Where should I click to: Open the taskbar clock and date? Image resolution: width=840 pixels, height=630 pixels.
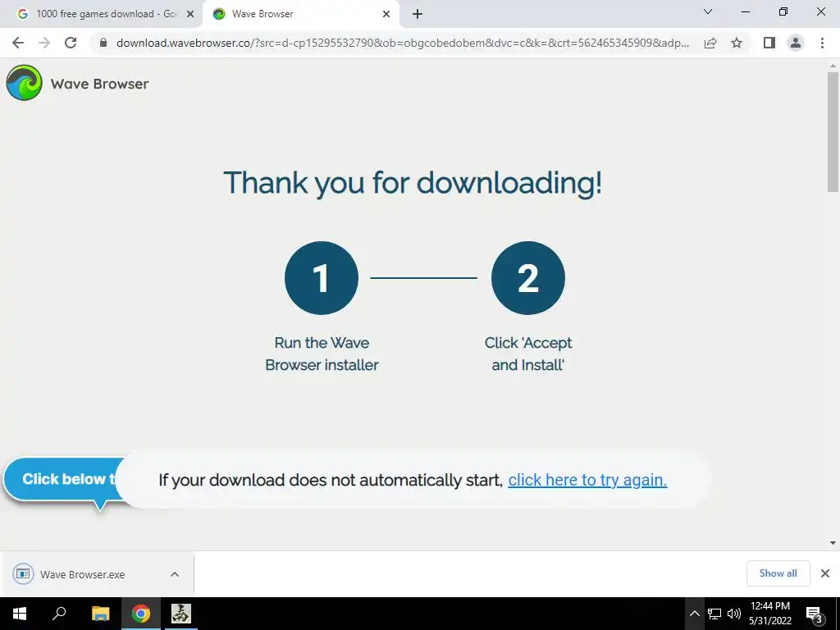point(770,614)
